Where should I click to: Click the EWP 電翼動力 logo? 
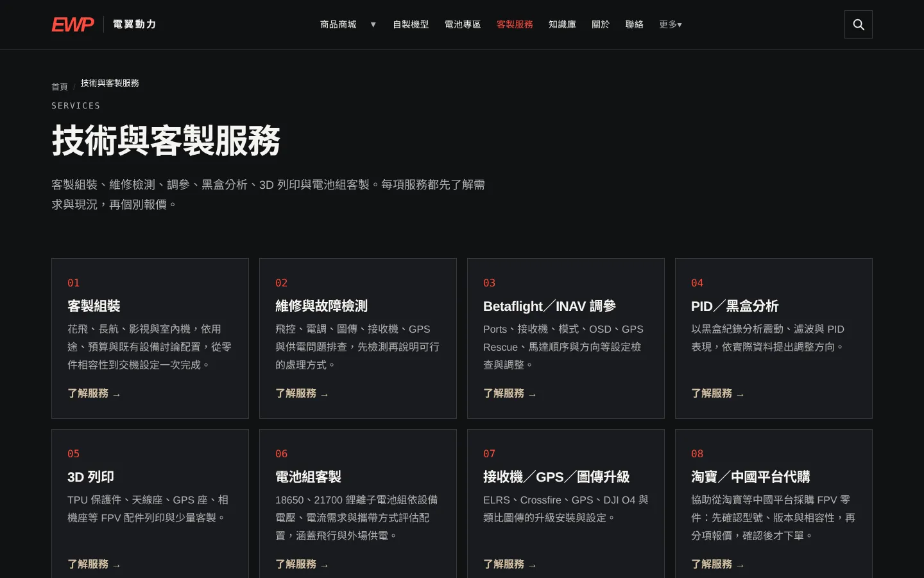[104, 24]
